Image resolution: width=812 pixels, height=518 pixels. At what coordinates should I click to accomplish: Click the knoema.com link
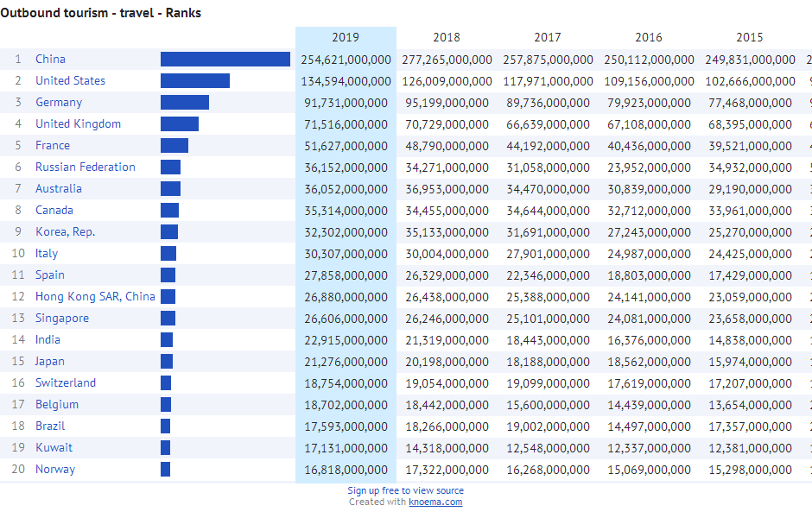coord(435,502)
